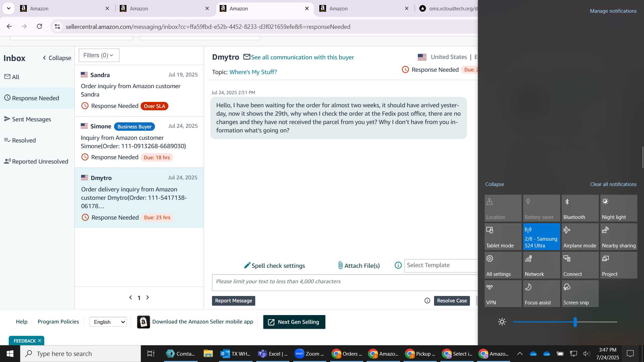The height and width of the screenshot is (362, 644).
Task: Toggle Battery saver quick action
Action: pos(541,208)
